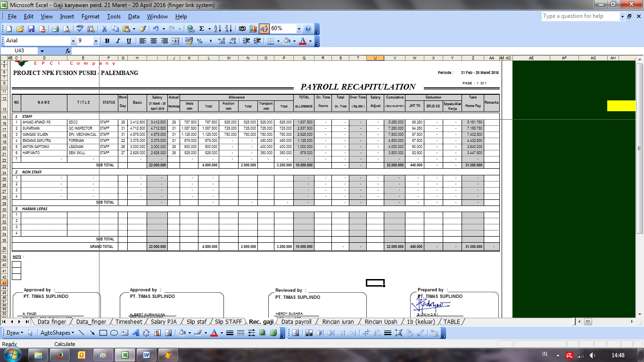Switch to the Rincian Upah sheet tab
Image resolution: width=644 pixels, height=362 pixels.
click(380, 322)
